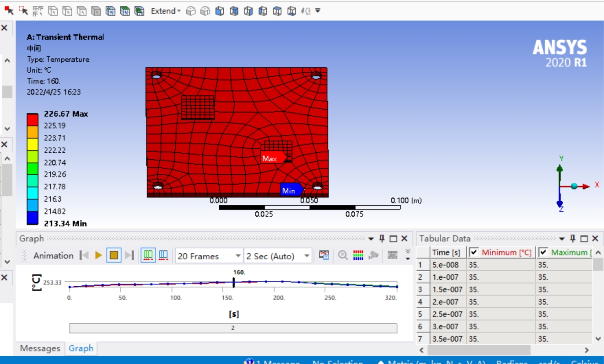The height and width of the screenshot is (364, 604).
Task: Select time cell 3.5e-007
Action: tap(448, 339)
